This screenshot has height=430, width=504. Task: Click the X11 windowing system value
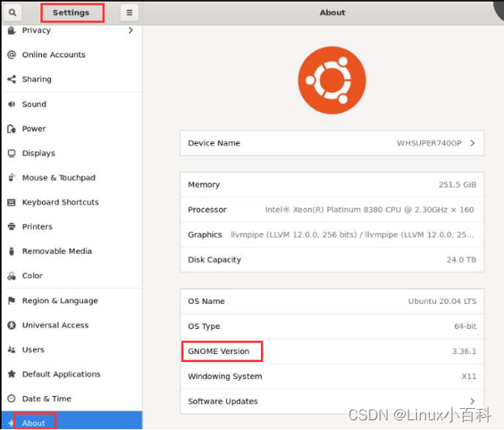(468, 377)
